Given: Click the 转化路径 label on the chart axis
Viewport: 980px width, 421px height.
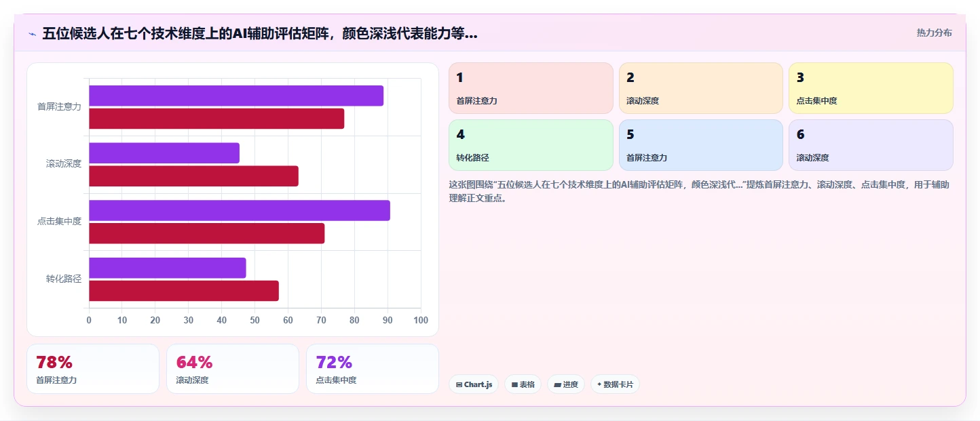Looking at the screenshot, I should point(64,279).
